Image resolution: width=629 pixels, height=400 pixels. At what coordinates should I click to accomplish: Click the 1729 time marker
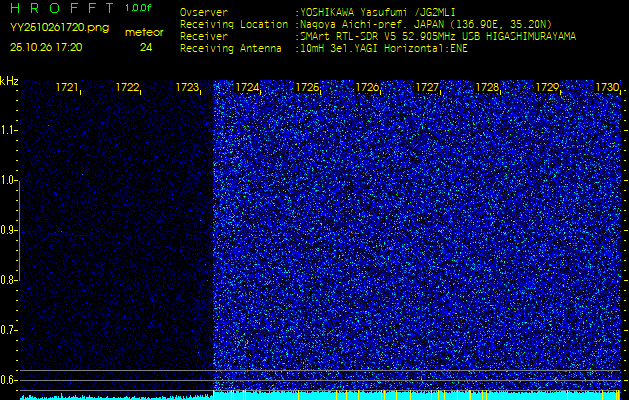pyautogui.click(x=547, y=87)
